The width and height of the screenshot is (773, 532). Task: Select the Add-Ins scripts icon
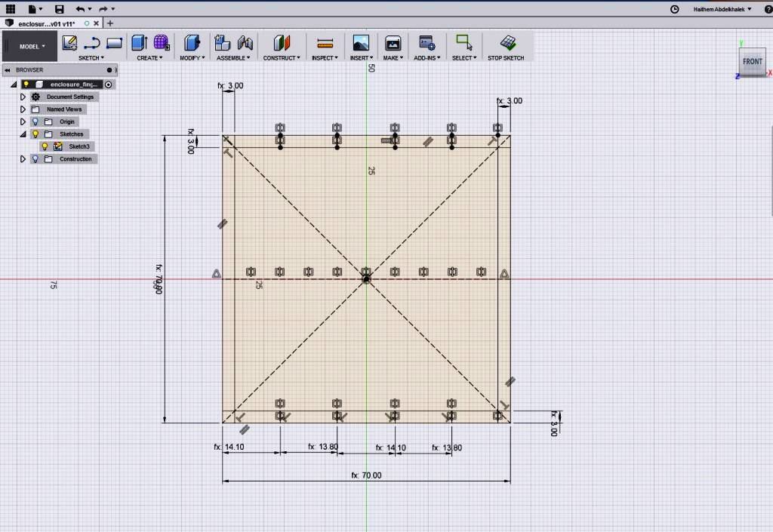[427, 43]
